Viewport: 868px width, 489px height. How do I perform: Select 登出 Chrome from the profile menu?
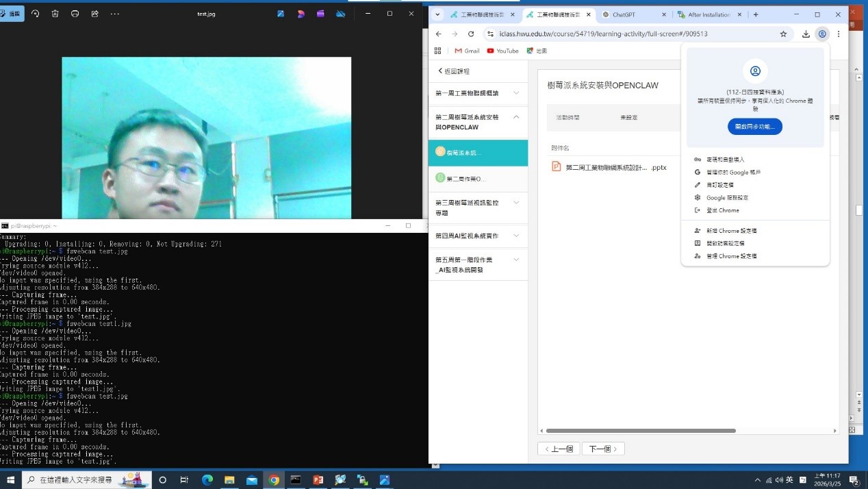pos(723,210)
